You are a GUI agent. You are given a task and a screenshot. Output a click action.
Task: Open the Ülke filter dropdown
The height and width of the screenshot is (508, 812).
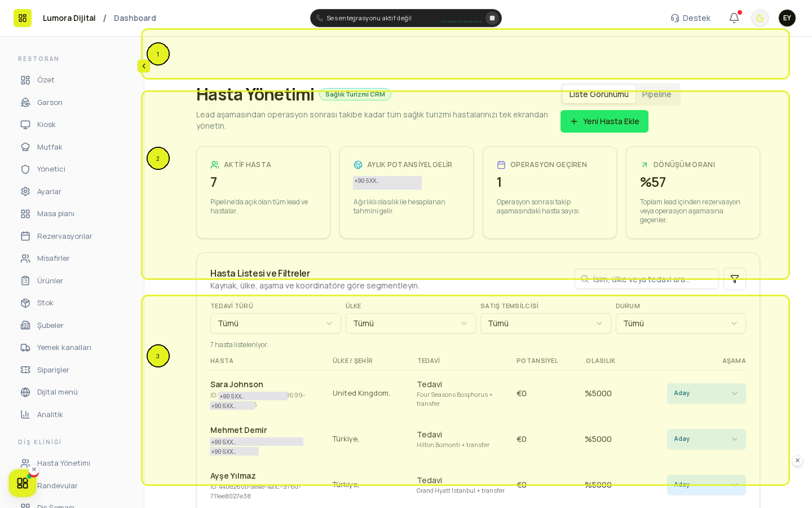point(411,323)
